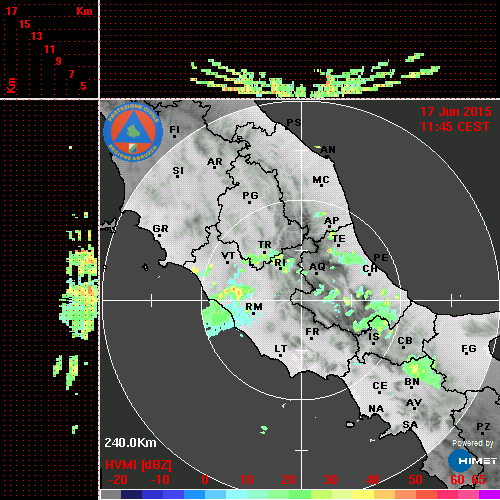Click the FG label on the map

point(469,348)
